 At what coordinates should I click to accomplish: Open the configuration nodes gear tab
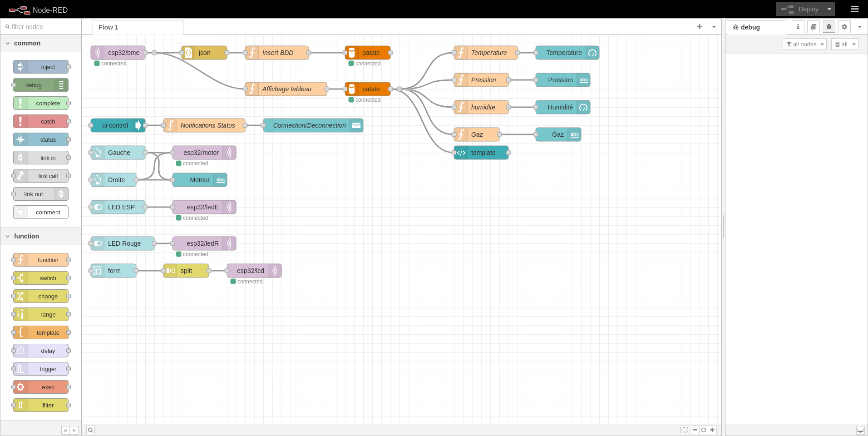844,27
